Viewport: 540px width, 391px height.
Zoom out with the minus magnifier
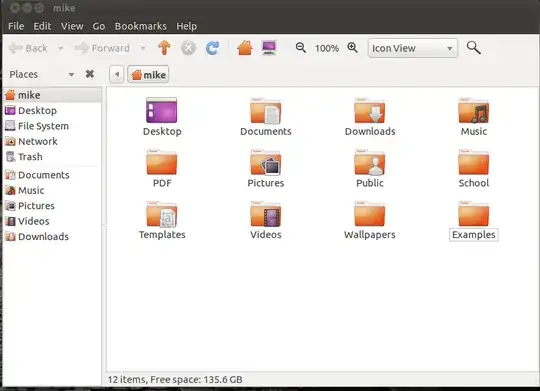(301, 48)
